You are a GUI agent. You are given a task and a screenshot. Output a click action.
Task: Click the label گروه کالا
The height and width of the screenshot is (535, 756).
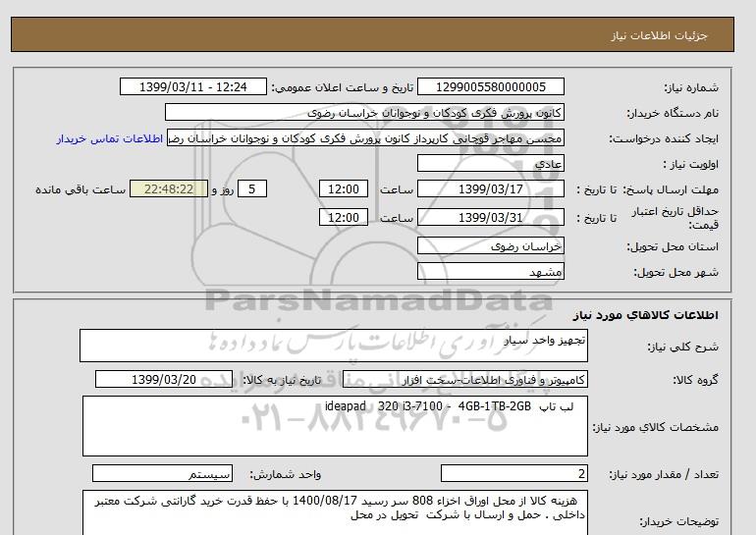point(695,380)
